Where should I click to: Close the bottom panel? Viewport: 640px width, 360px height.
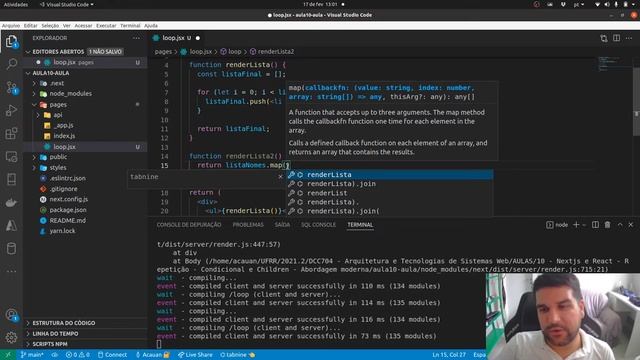click(631, 224)
